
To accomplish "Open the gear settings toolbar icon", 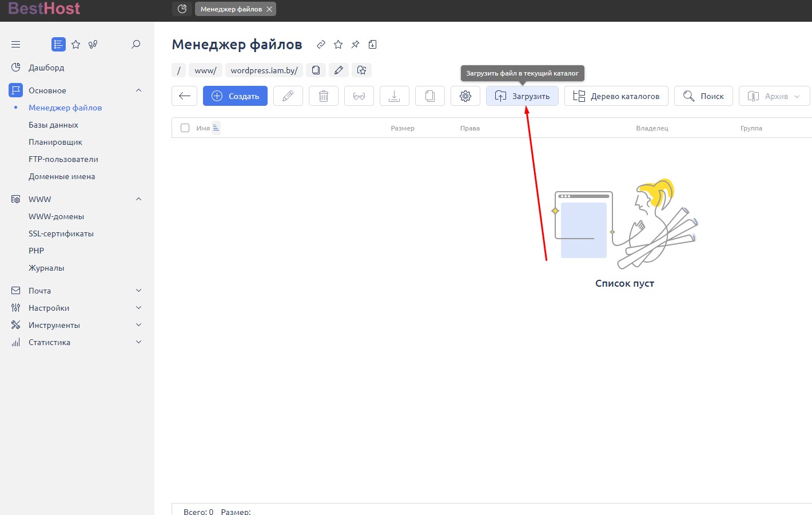I will 465,96.
